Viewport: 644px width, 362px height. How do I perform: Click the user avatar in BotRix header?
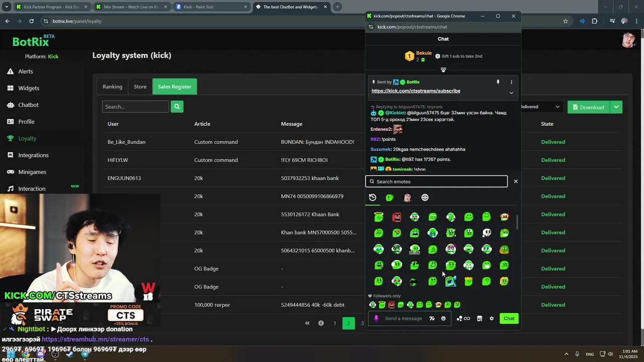[628, 40]
